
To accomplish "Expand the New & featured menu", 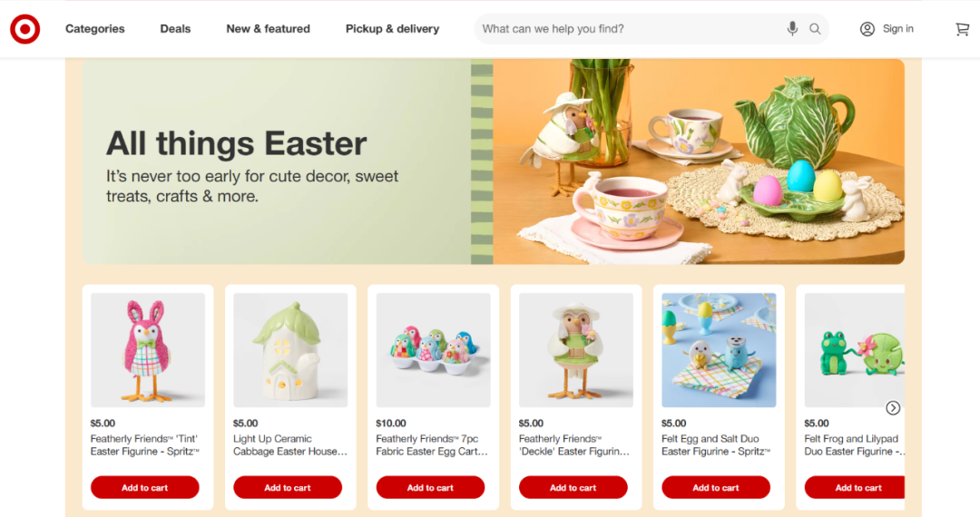I will tap(268, 29).
